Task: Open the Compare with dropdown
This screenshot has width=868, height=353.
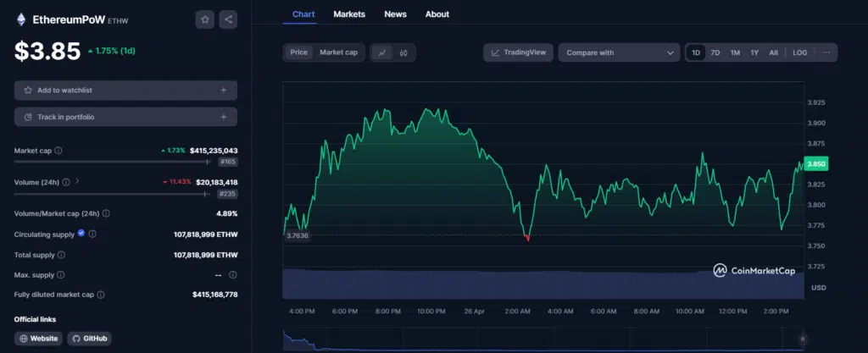Action: pyautogui.click(x=619, y=52)
